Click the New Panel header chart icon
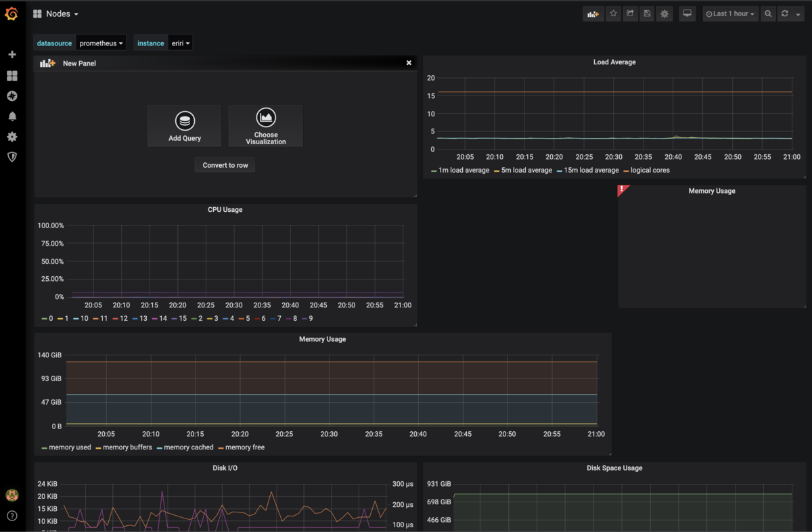 (47, 63)
